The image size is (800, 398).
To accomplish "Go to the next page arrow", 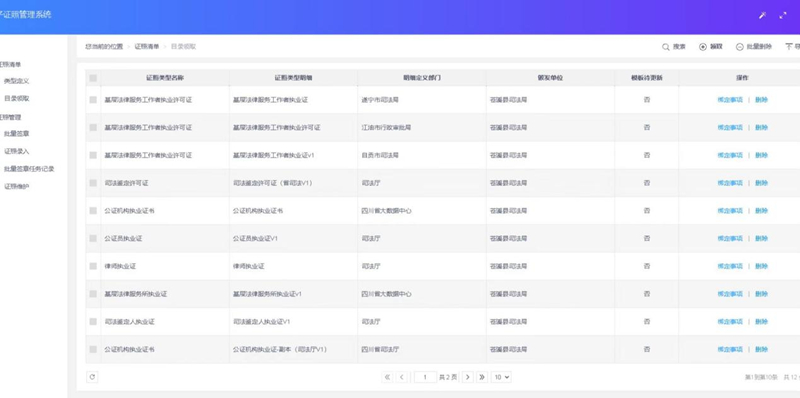I will [467, 377].
